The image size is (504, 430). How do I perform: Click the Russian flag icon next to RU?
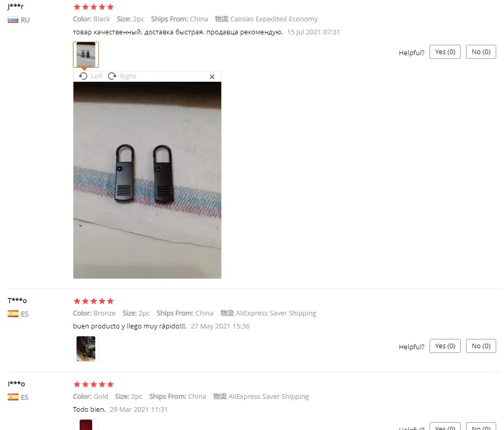click(13, 20)
